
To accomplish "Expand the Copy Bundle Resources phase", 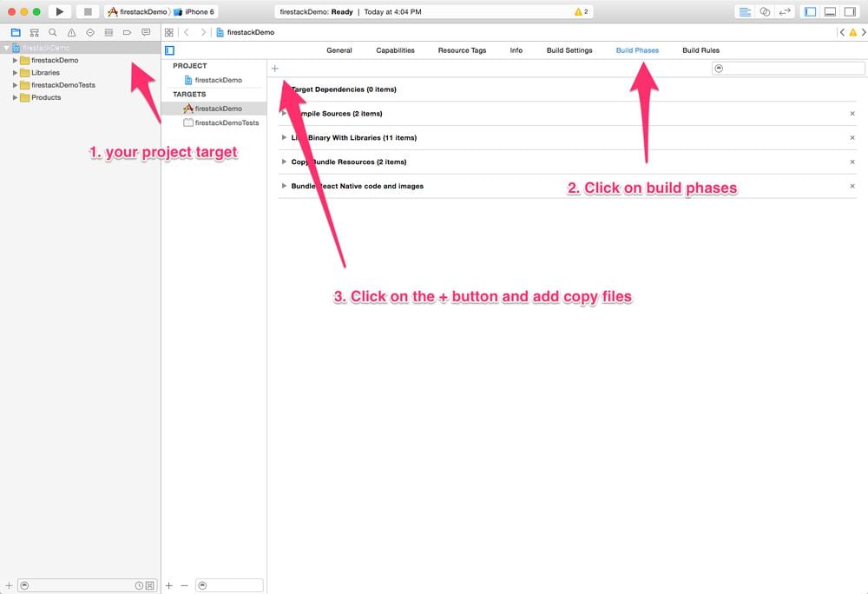I will click(x=284, y=162).
